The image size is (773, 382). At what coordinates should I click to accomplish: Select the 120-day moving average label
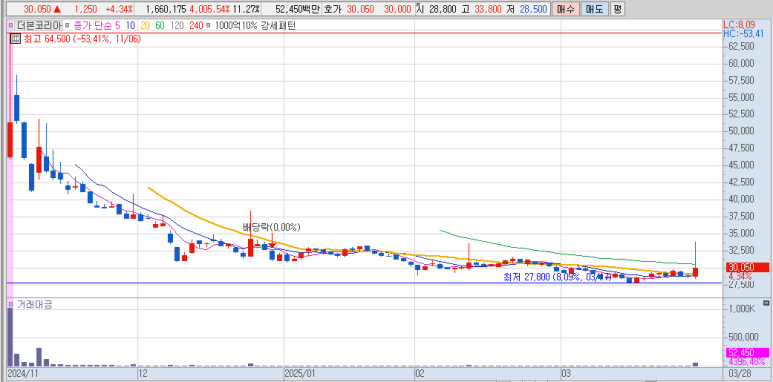(176, 25)
